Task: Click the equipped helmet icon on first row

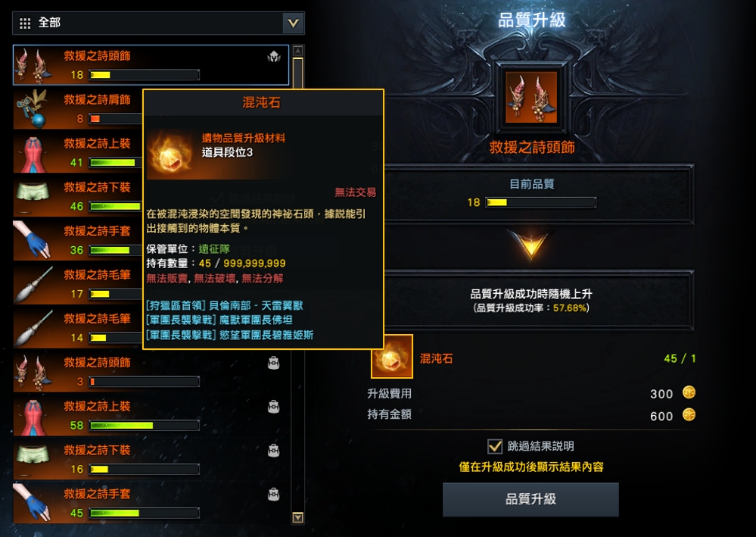Action: (274, 57)
